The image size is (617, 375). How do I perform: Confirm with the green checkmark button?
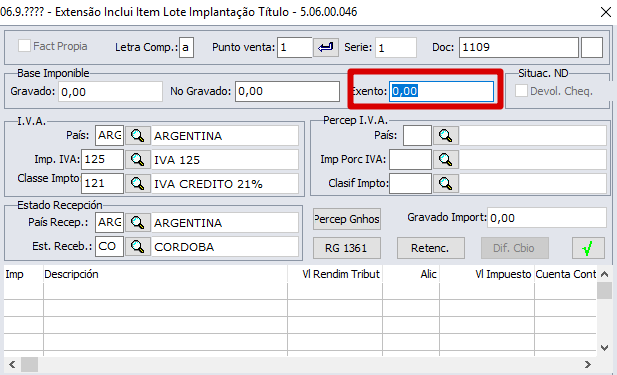588,248
